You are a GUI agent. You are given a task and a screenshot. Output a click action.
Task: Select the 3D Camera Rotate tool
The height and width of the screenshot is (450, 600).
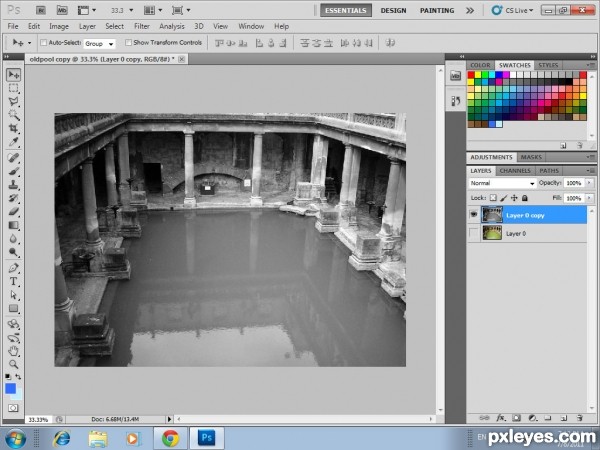13,338
